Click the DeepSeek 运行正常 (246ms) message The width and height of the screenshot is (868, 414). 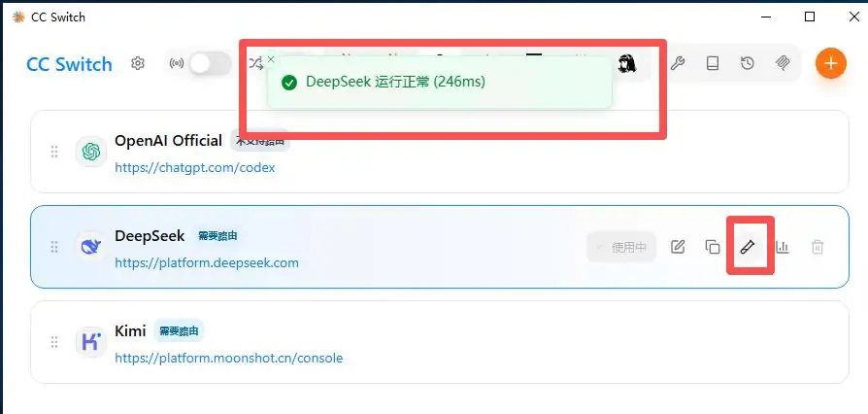click(x=395, y=82)
